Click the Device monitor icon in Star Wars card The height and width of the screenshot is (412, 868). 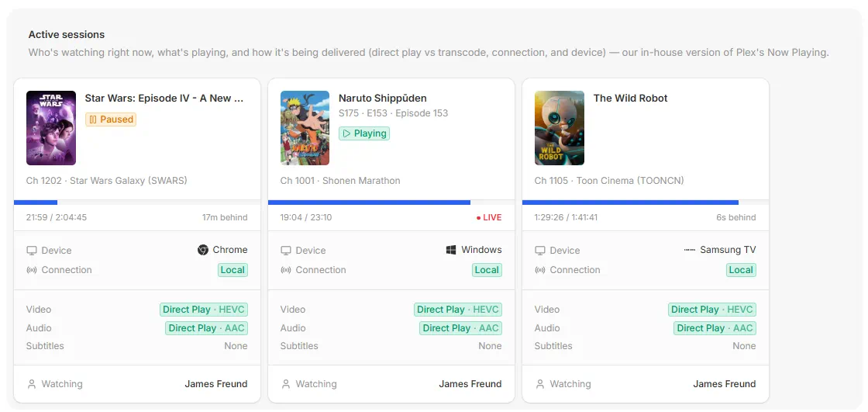(32, 251)
